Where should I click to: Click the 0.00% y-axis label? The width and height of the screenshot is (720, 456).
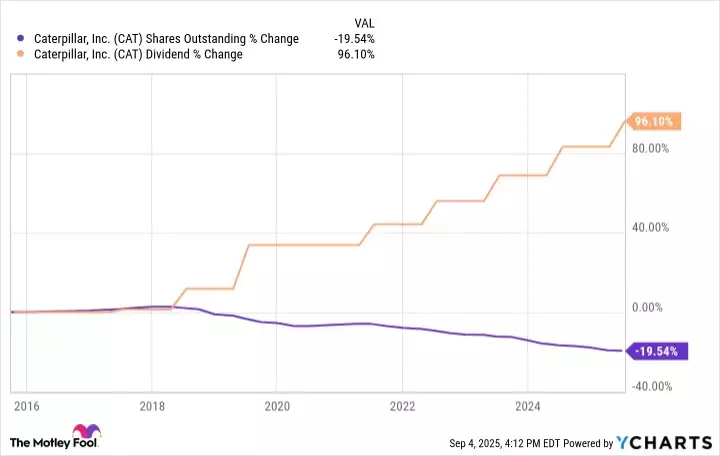coord(658,307)
